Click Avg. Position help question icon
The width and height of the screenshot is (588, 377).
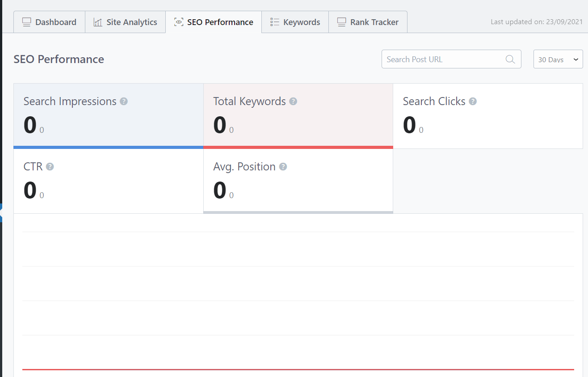click(283, 167)
